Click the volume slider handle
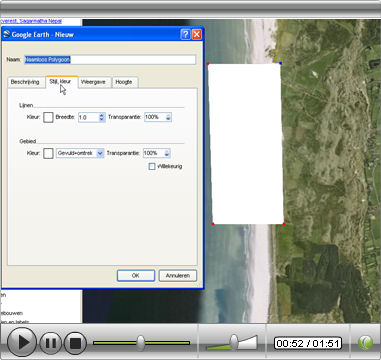The image size is (381, 360). point(234,342)
